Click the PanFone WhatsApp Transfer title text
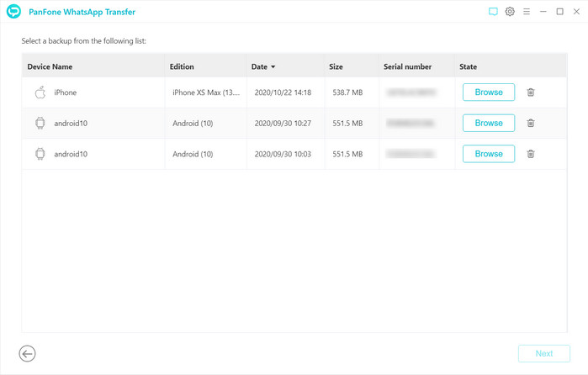588x375 pixels. pos(82,12)
